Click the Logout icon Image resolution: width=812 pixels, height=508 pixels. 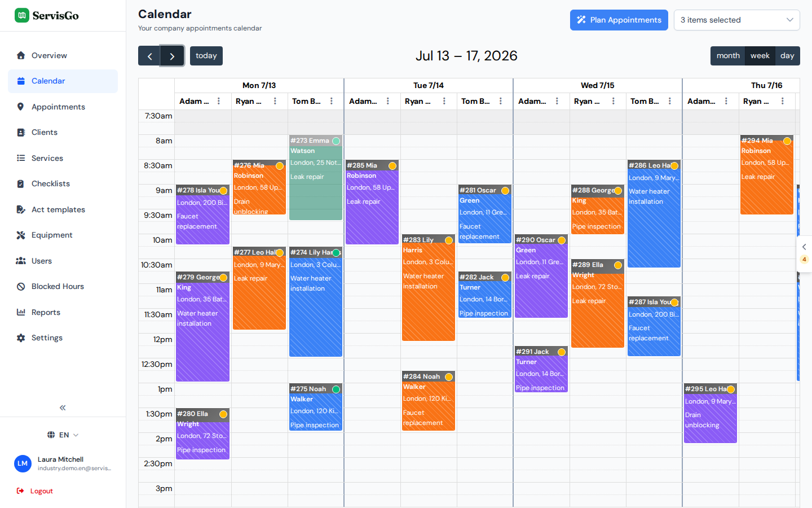click(20, 491)
